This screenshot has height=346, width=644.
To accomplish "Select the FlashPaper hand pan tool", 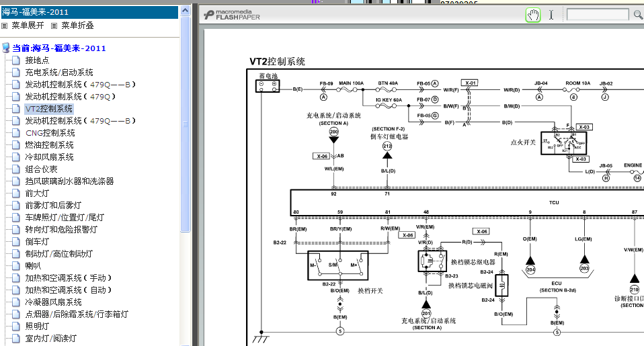I will (x=532, y=15).
